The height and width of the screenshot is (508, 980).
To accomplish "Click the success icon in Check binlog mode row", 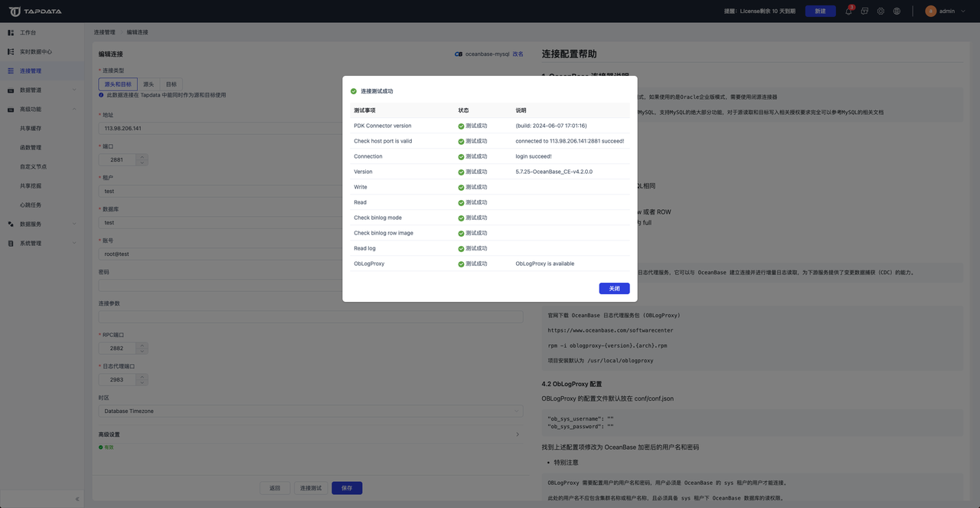I will tap(462, 218).
